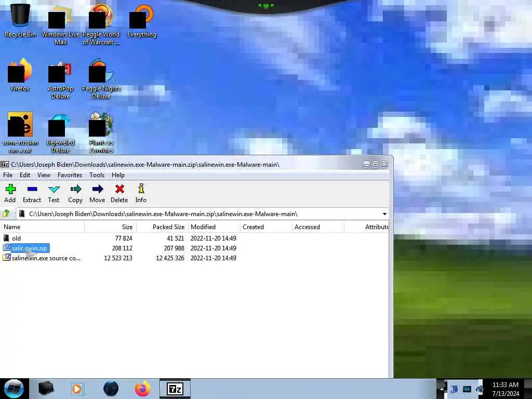Sort files by Attributes column
The image size is (532, 399).
(x=366, y=227)
